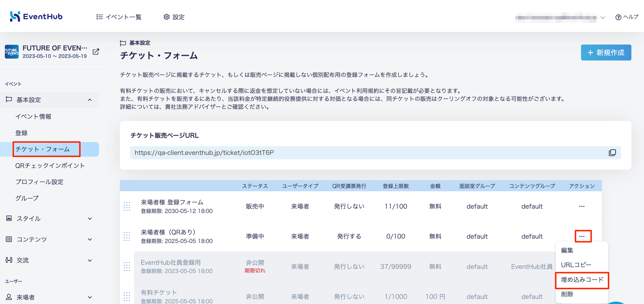The image size is (644, 304).
Task: Expand the スタイル sidebar section
Action: [90, 219]
